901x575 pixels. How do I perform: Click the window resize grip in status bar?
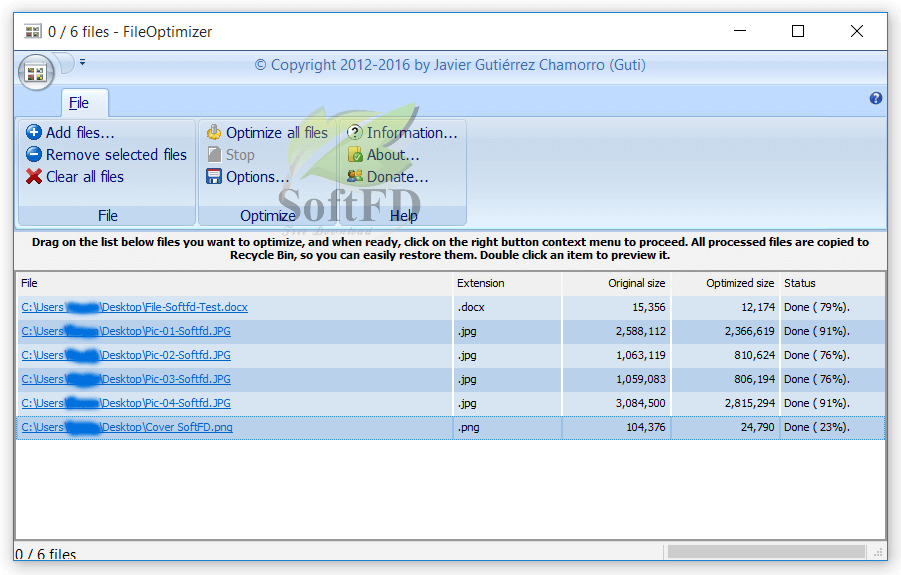(x=878, y=553)
